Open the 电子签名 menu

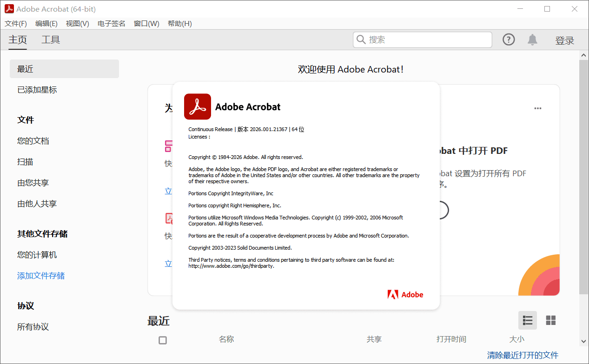point(112,24)
